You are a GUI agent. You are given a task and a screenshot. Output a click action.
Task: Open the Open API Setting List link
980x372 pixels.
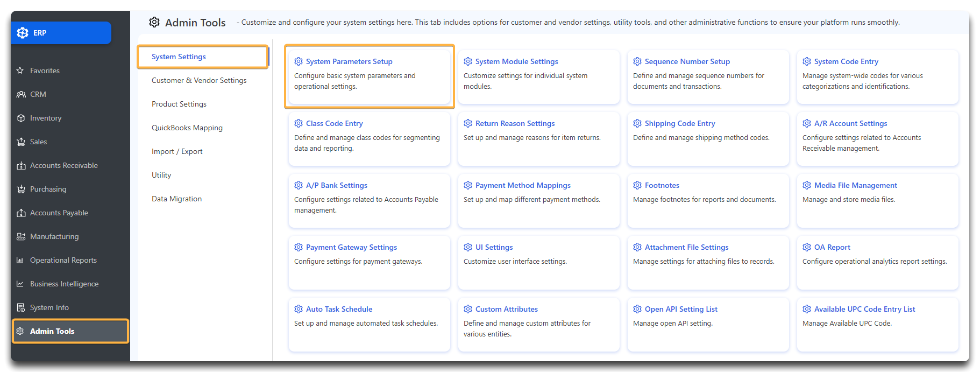[681, 309]
